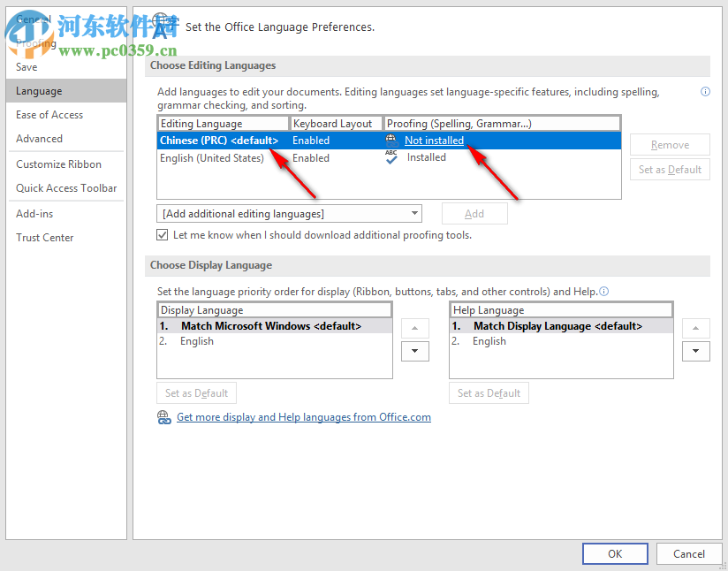Click Remove to delete the selected language
728x571 pixels.
pos(670,144)
